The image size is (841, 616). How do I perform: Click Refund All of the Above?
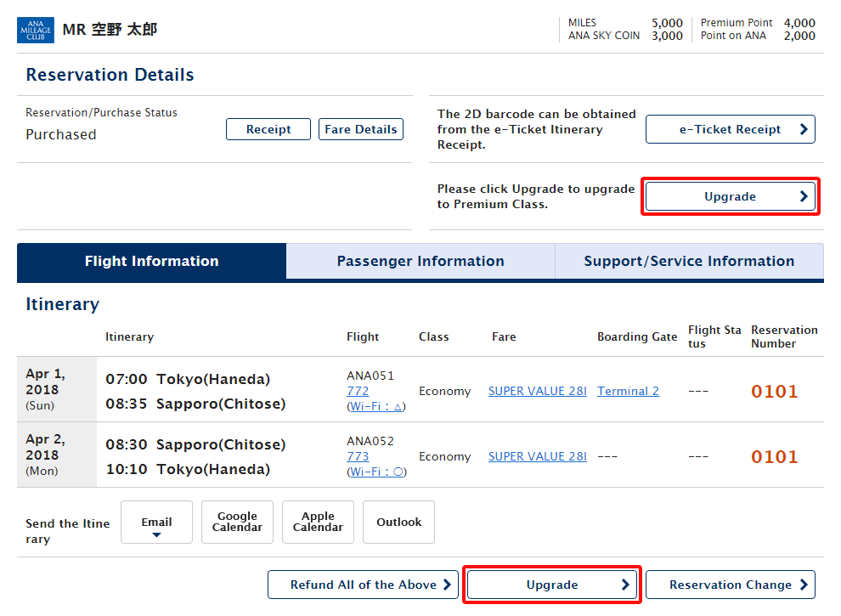click(363, 585)
